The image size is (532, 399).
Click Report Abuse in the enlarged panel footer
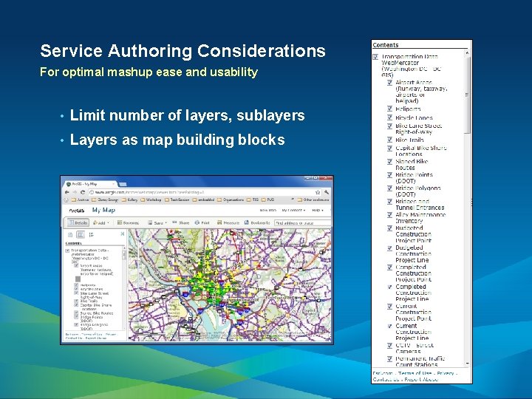pos(421,379)
